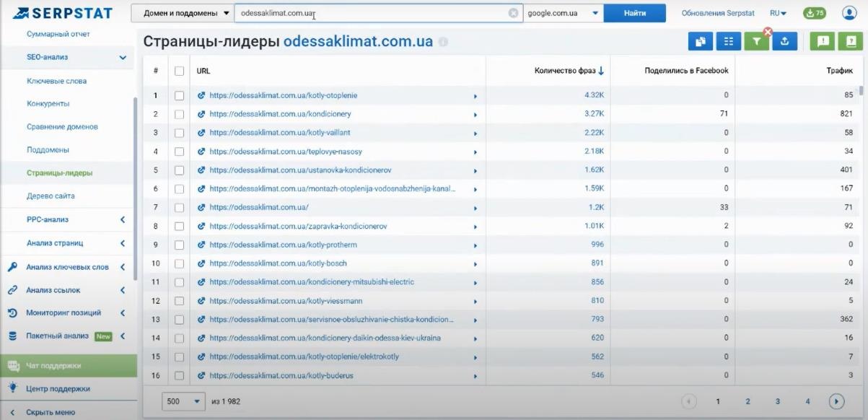Screen dimensions: 868x420
Task: Toggle the select-all checkbox in the table header
Action: (180, 71)
